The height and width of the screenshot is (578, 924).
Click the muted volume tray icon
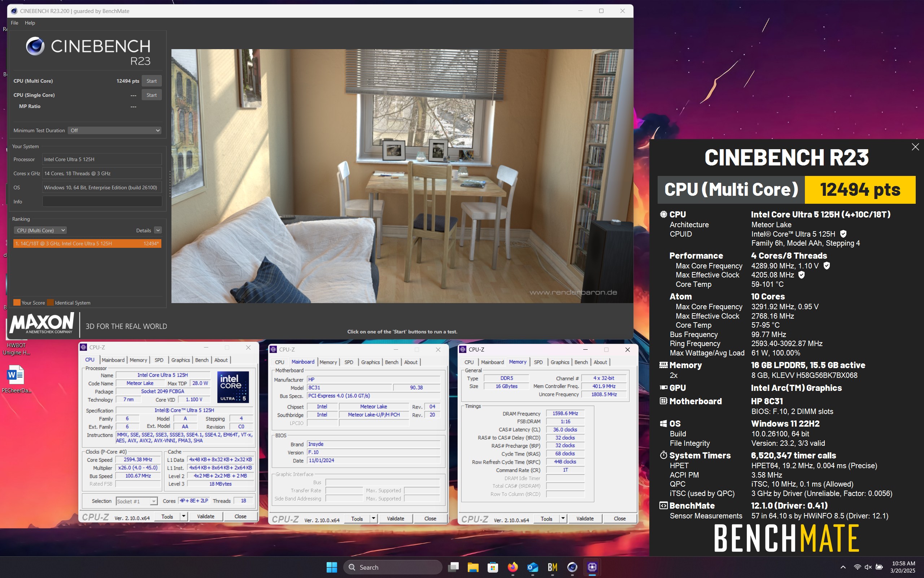tap(868, 567)
